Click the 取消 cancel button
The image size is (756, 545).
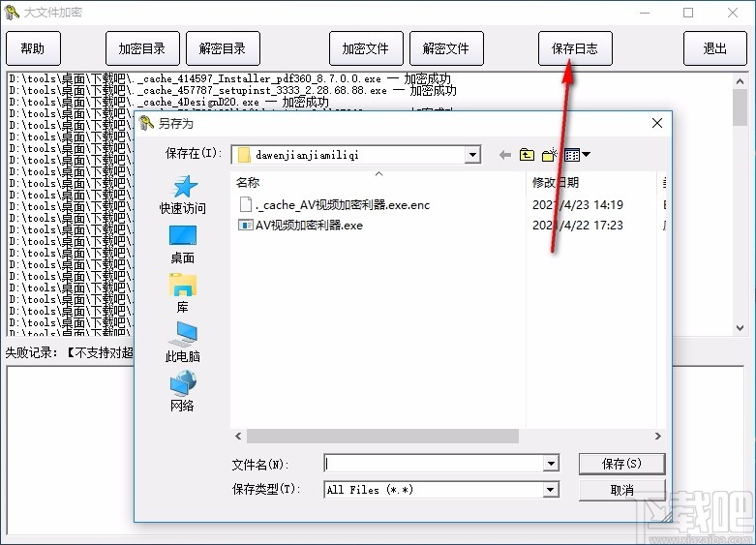622,490
